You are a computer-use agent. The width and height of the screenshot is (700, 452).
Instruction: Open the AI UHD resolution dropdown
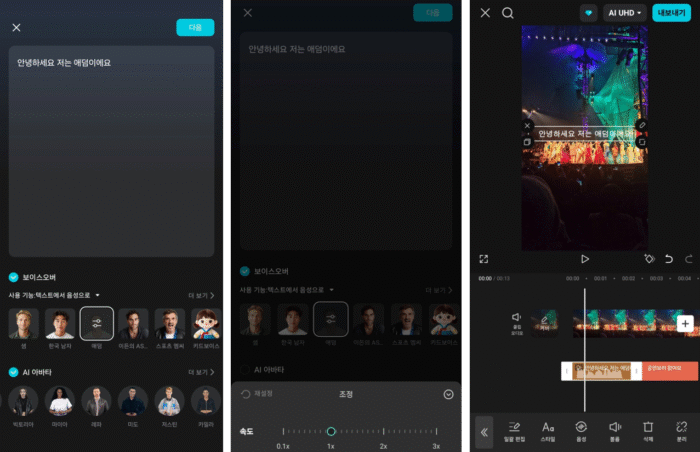click(x=626, y=13)
